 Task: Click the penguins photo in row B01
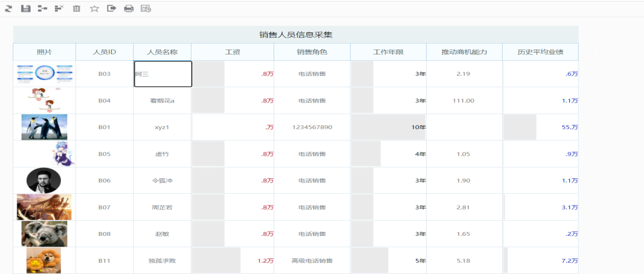[45, 127]
